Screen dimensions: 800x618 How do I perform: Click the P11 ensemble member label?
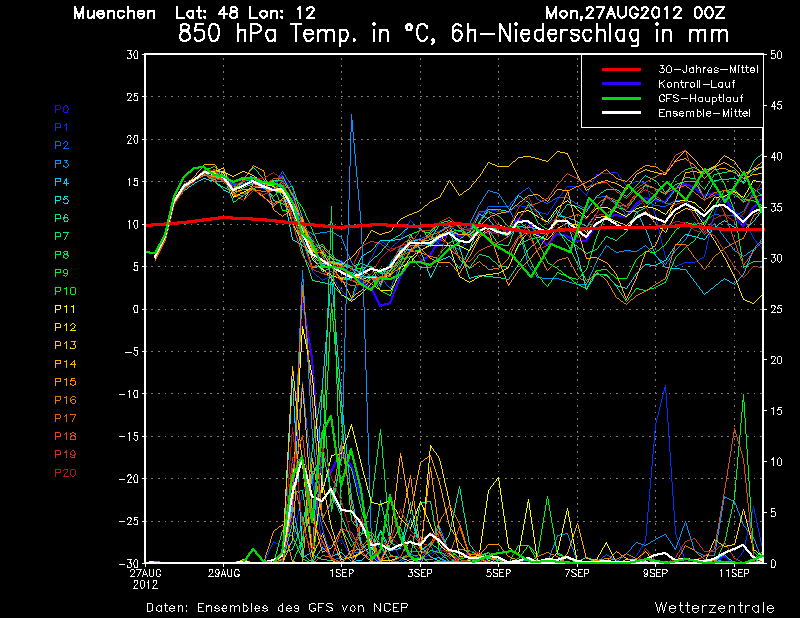tap(65, 309)
